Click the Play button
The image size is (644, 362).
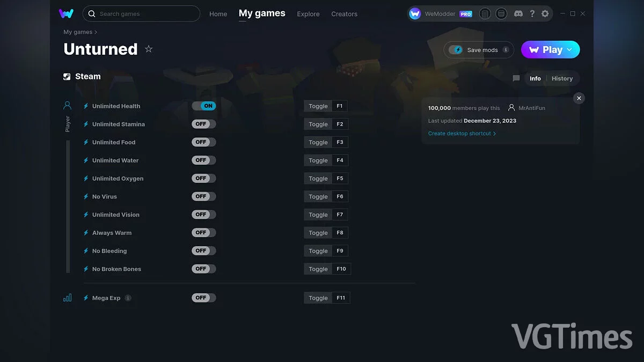coord(551,49)
